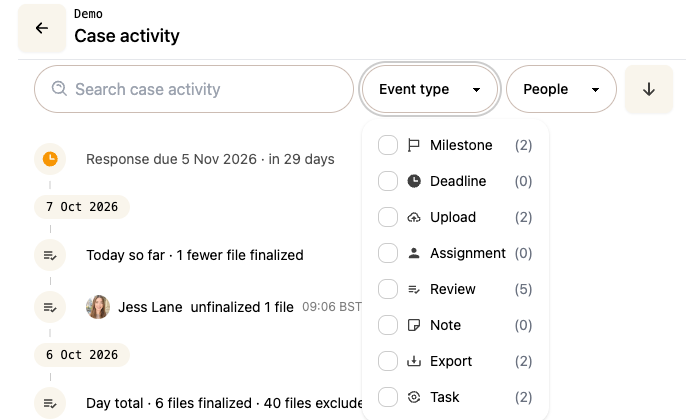The height and width of the screenshot is (420, 686).
Task: Click the back arrow button
Action: click(42, 28)
